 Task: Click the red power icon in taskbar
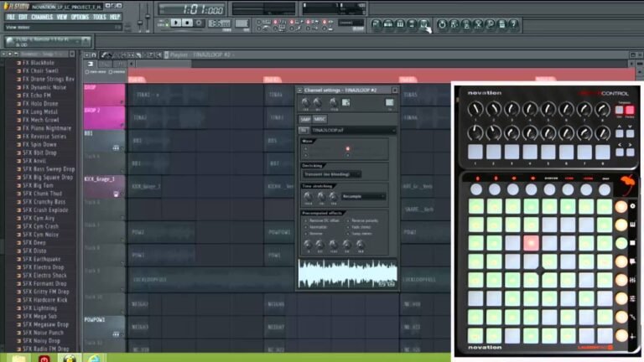point(44,359)
